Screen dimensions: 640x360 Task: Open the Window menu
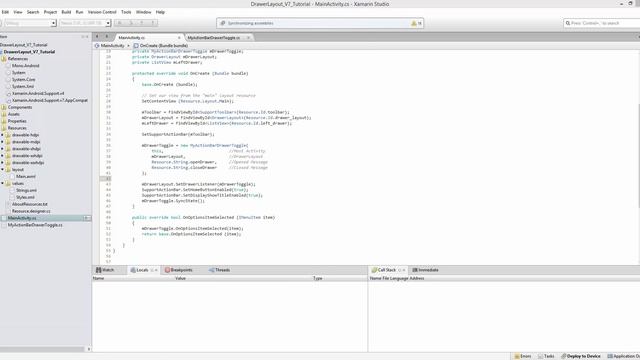point(143,12)
